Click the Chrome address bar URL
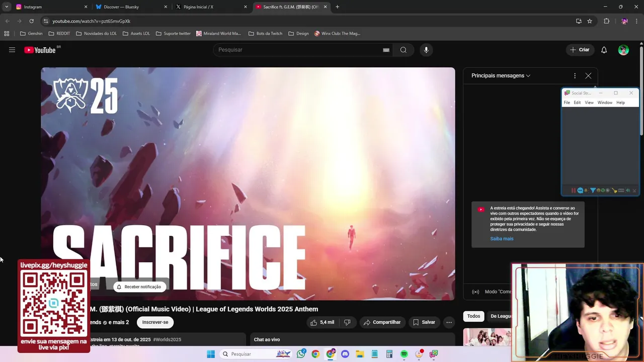Viewport: 644px width, 362px height. [x=91, y=21]
